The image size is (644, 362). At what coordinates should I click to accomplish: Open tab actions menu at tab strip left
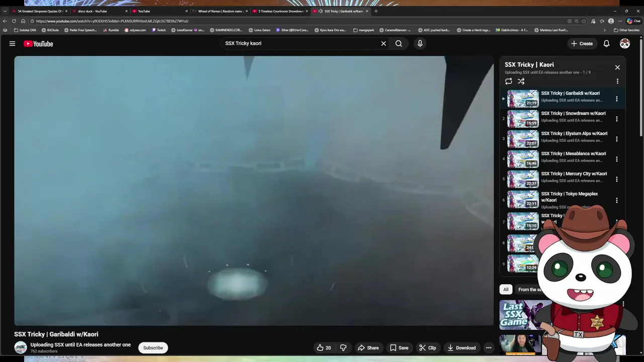pos(5,11)
